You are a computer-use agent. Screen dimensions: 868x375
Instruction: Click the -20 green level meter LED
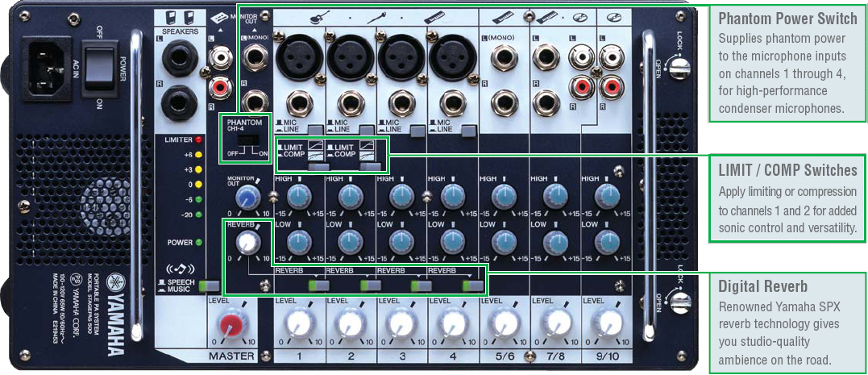199,215
